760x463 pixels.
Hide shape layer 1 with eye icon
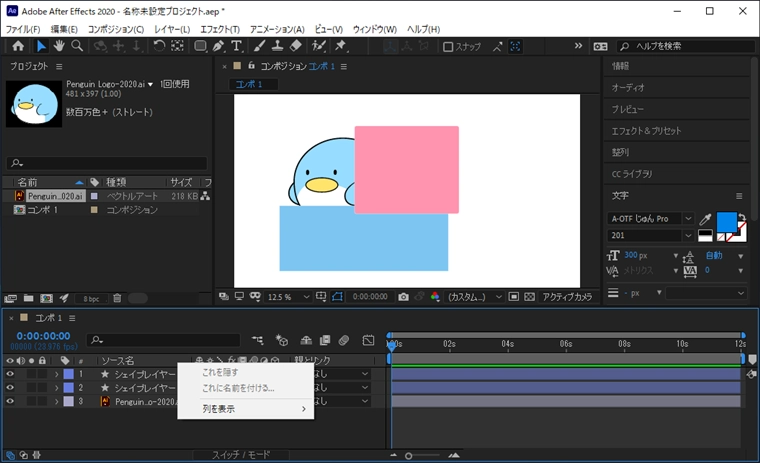pos(10,374)
